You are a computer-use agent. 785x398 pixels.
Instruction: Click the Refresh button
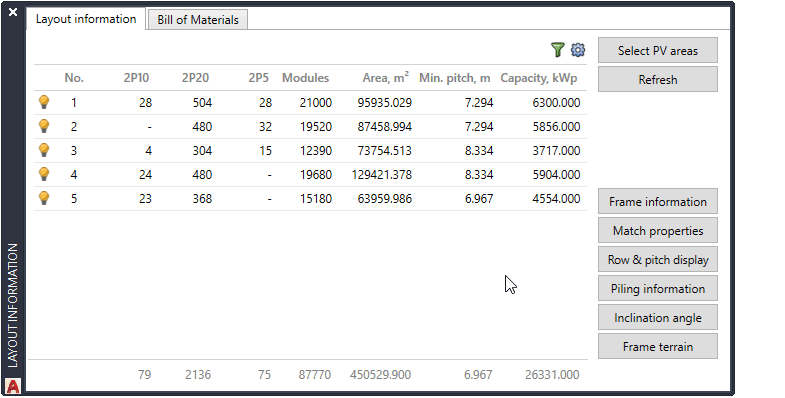[x=658, y=80]
